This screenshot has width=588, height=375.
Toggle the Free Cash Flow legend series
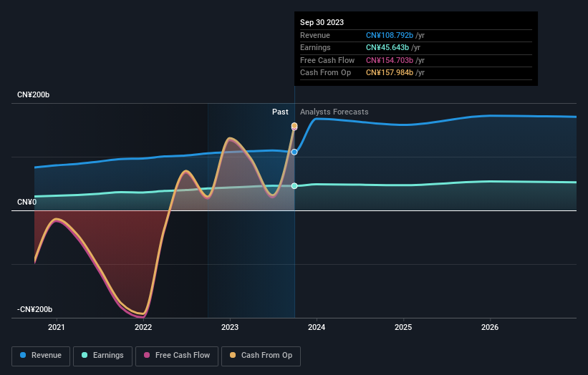point(177,356)
